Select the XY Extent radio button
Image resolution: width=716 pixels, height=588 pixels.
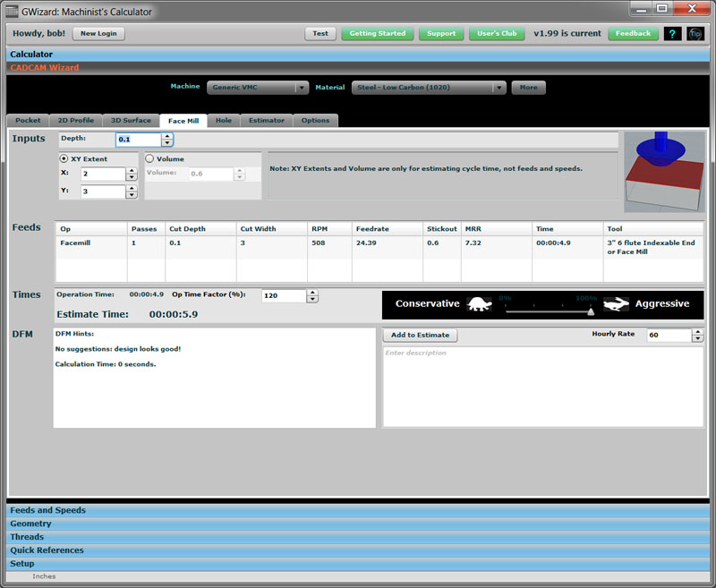[x=63, y=158]
